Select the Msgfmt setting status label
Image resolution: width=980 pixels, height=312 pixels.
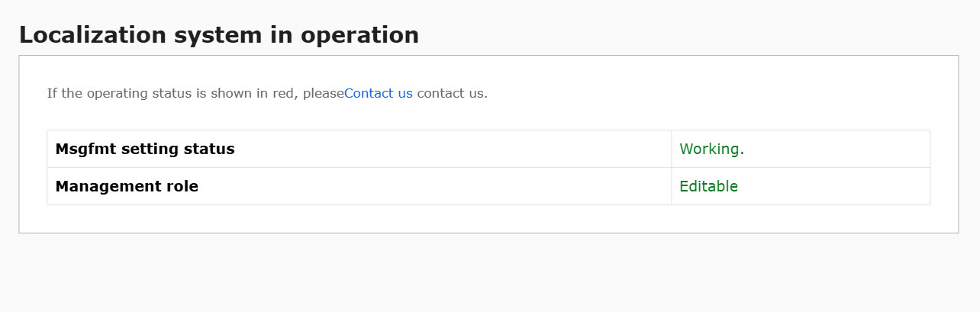click(x=145, y=150)
